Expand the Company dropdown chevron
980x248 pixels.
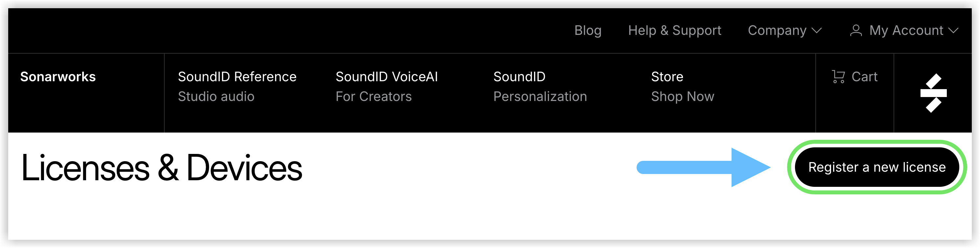pos(817,31)
